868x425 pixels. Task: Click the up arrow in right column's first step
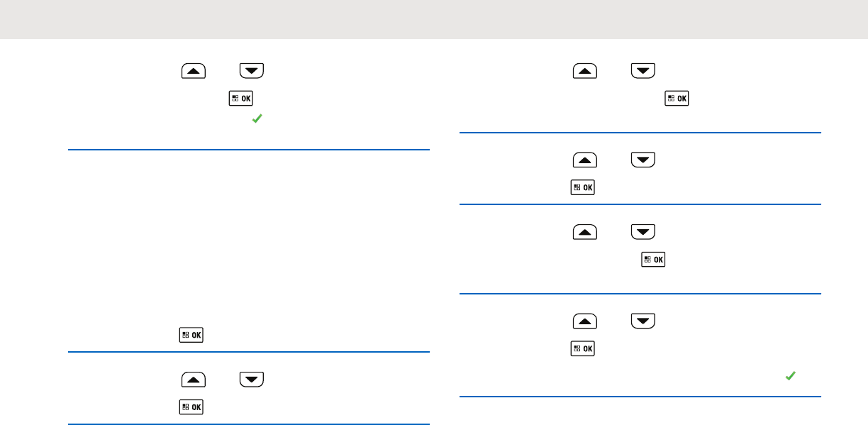click(x=585, y=71)
